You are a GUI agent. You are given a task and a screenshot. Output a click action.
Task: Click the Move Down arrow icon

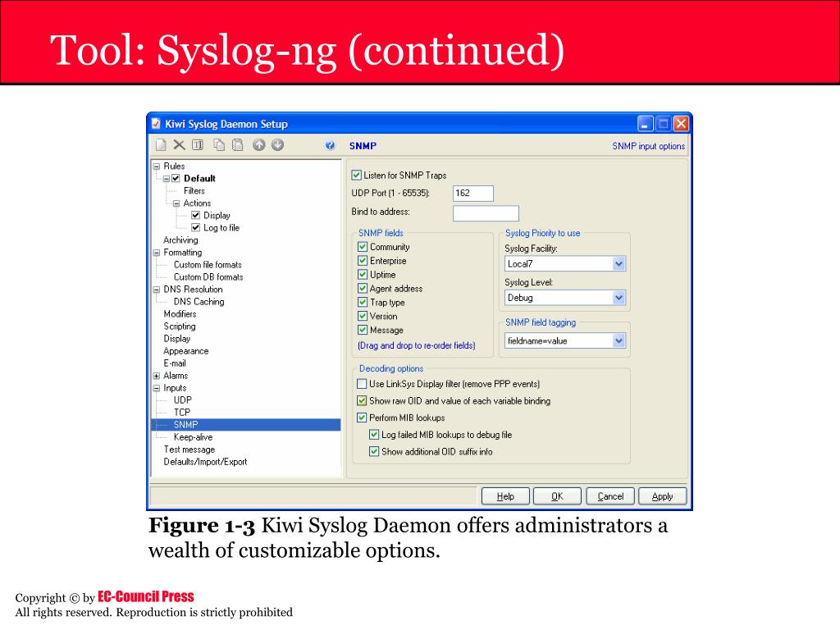277,144
